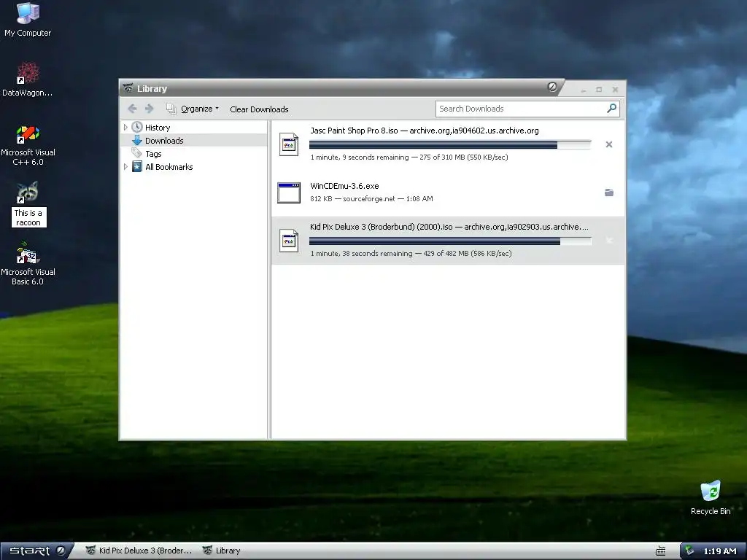
Task: Click the Kid Pix Deluxe 3 progress bar
Action: 450,241
